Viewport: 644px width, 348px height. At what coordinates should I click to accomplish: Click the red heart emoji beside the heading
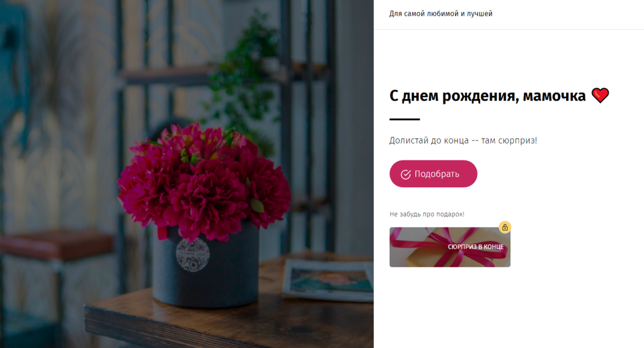600,96
